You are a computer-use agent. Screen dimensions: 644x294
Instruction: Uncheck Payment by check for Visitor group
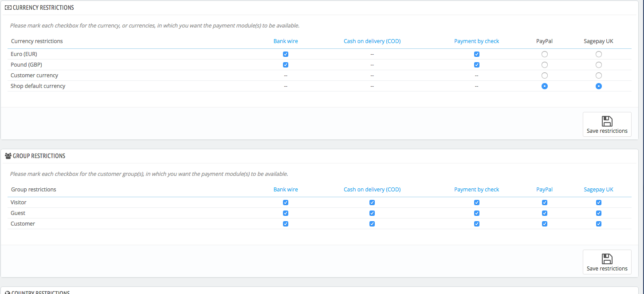[x=477, y=203]
